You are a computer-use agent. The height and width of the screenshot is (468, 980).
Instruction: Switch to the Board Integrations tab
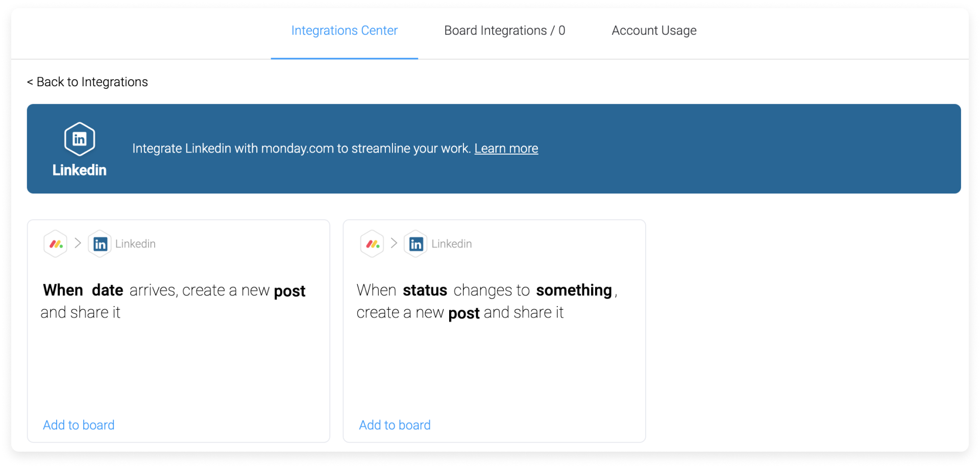point(504,30)
